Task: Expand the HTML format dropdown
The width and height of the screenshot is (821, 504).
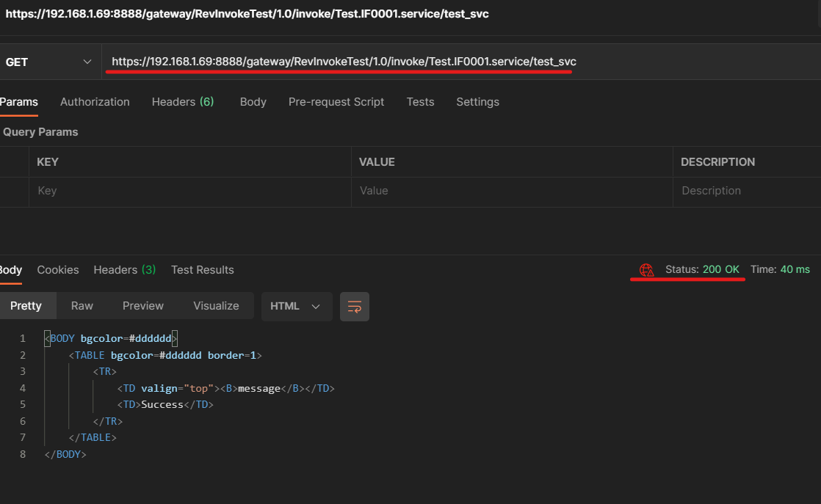Action: (296, 306)
